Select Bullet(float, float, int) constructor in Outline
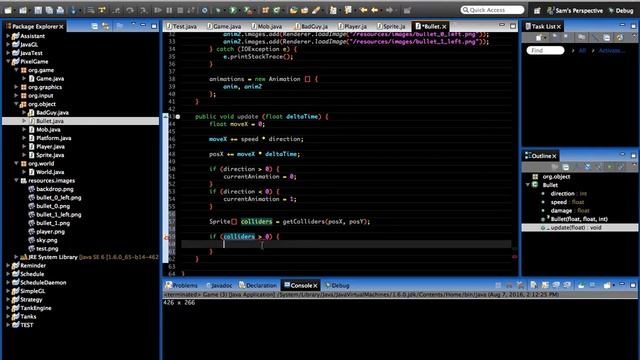This screenshot has width=640, height=360. tap(579, 219)
